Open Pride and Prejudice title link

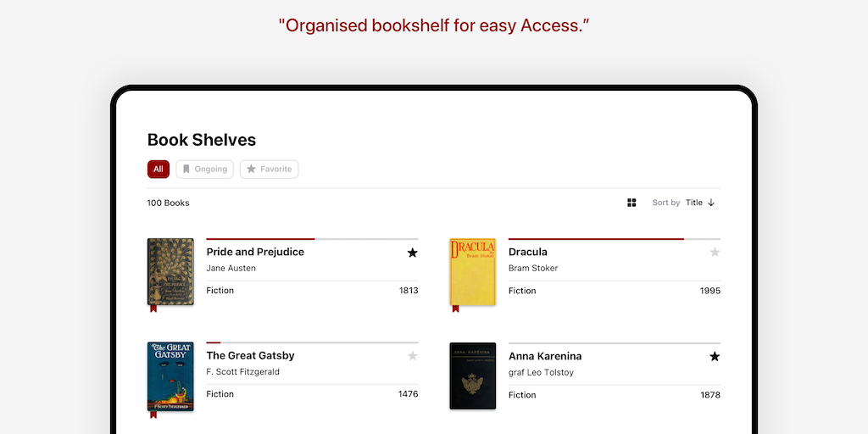tap(255, 252)
